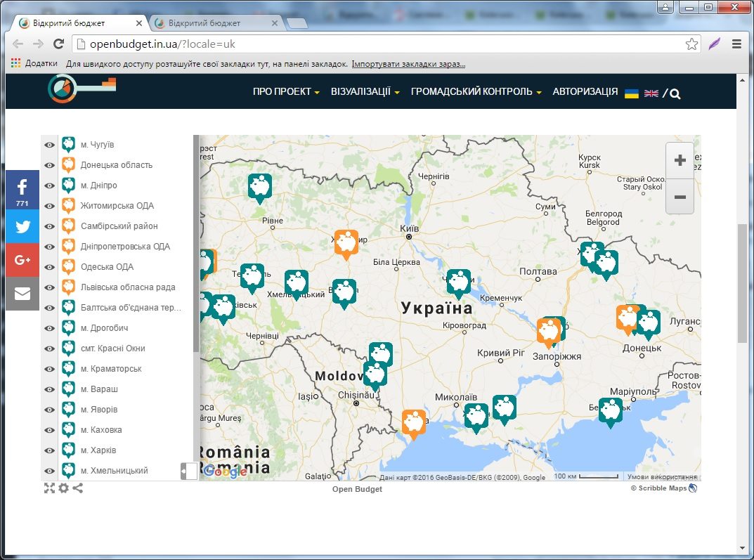The height and width of the screenshot is (560, 754).
Task: Reload the page
Action: click(x=58, y=44)
